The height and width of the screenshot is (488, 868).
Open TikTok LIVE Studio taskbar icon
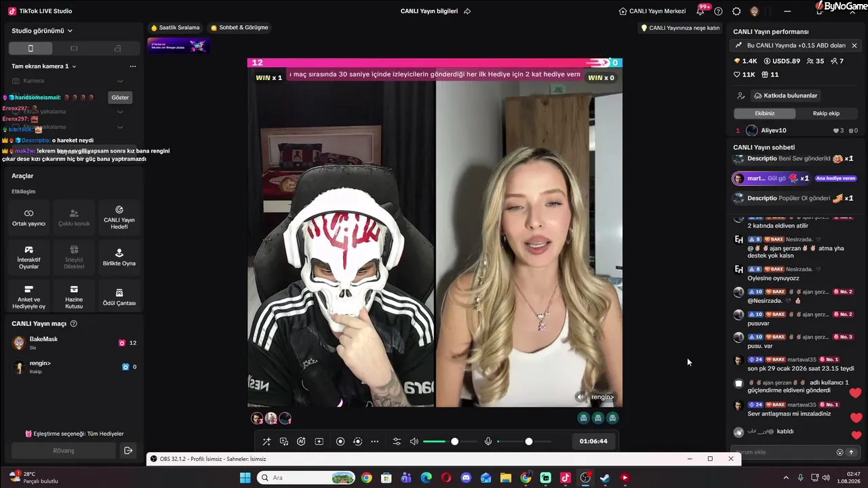pos(566,478)
